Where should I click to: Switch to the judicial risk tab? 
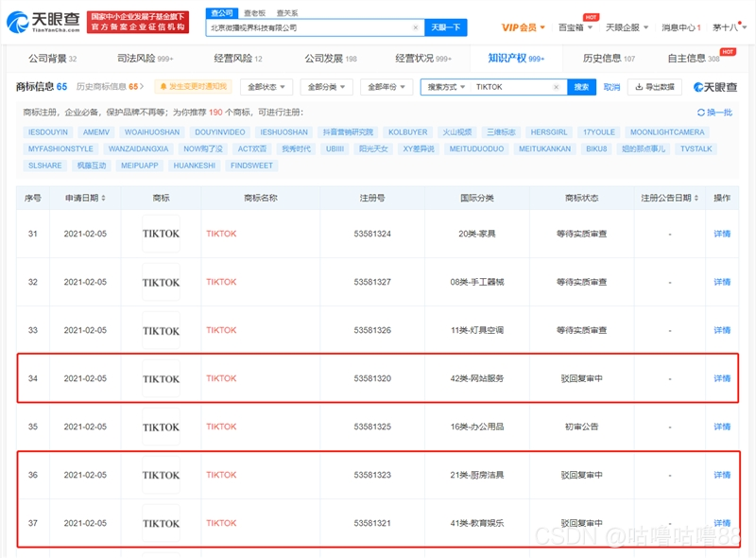coord(146,59)
